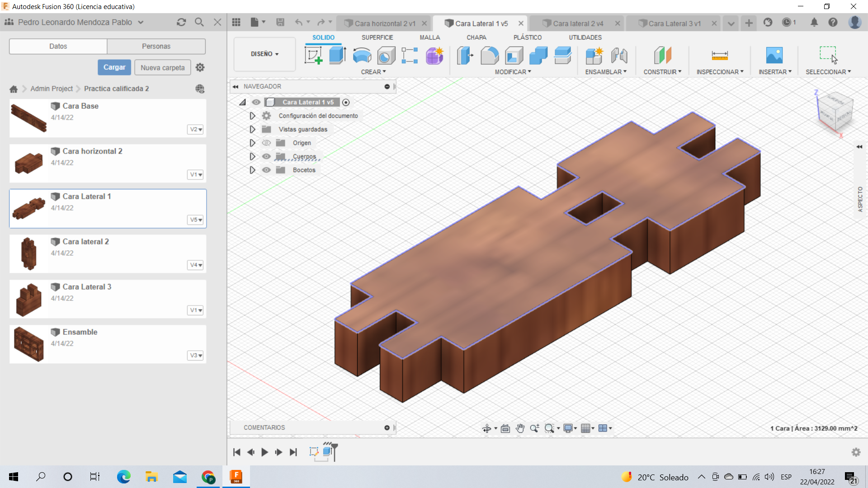Open the Ensamble design thumbnail

[x=29, y=344]
